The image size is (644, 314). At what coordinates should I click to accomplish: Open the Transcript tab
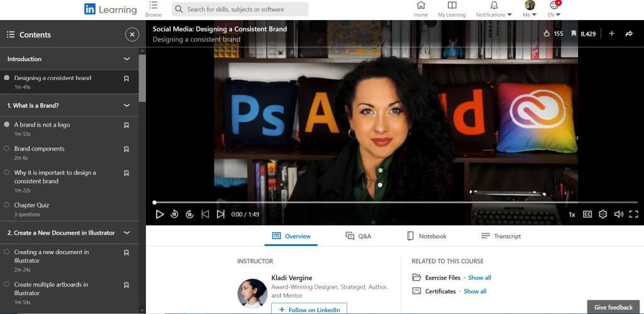501,236
